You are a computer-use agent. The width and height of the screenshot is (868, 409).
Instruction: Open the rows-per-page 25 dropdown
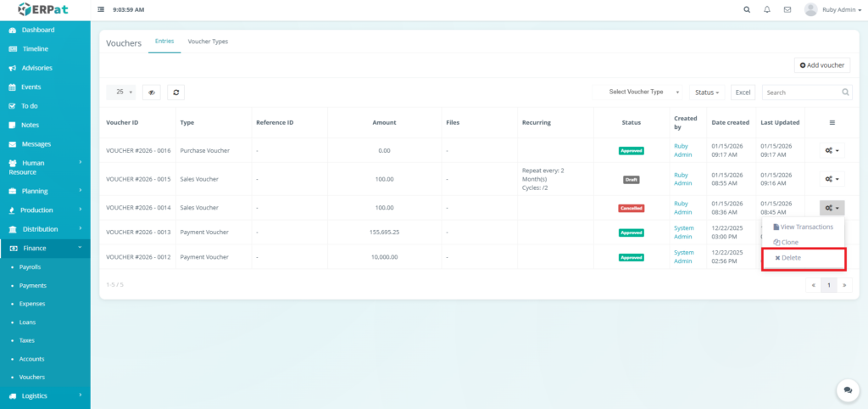click(x=120, y=92)
